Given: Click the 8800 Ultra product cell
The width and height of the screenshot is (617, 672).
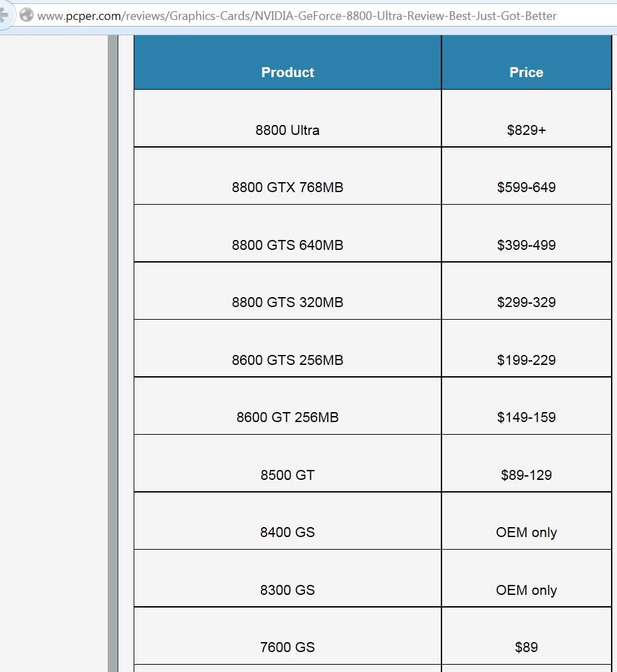Looking at the screenshot, I should 288,118.
